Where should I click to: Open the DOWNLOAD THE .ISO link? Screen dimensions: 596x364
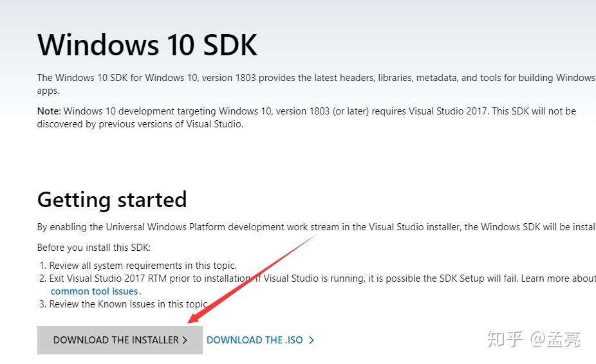point(254,340)
